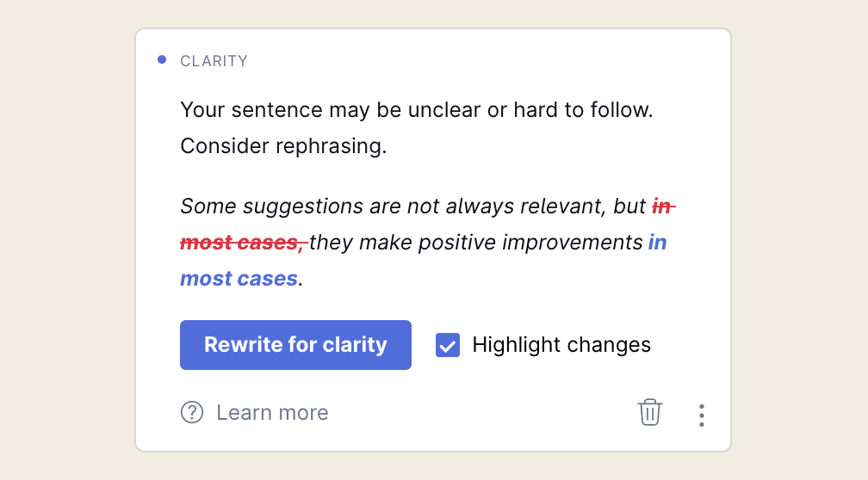Image resolution: width=868 pixels, height=480 pixels.
Task: Click the 'Your sentence may be unclear' text
Action: coord(330,110)
